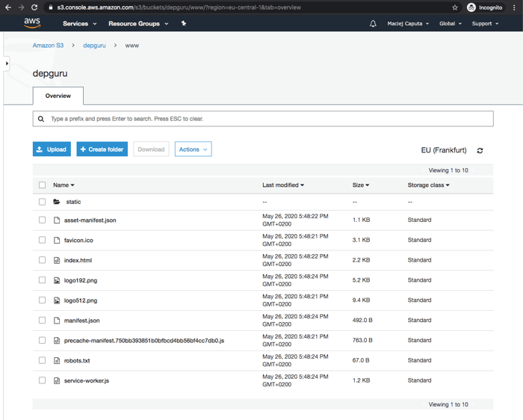Screen dimensions: 523x420
Task: Click the index.html file icon
Action: pos(57,261)
